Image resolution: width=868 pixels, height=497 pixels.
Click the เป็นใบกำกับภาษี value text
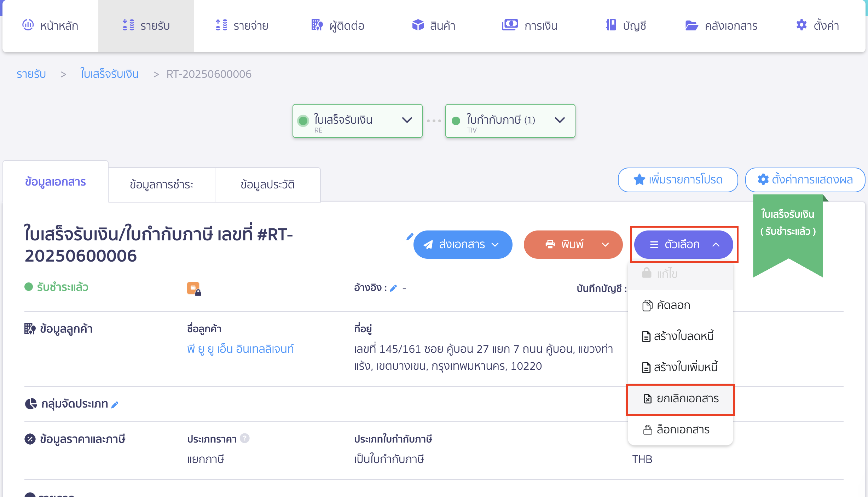(x=389, y=459)
